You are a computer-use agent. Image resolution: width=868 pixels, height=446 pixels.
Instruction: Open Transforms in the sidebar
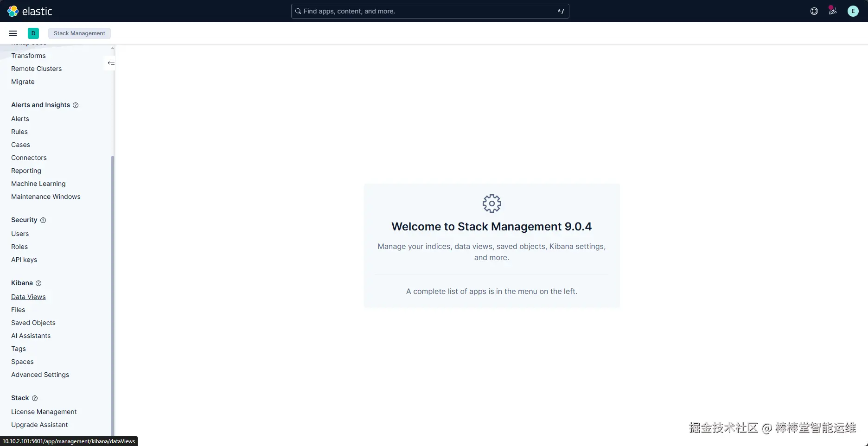point(28,56)
